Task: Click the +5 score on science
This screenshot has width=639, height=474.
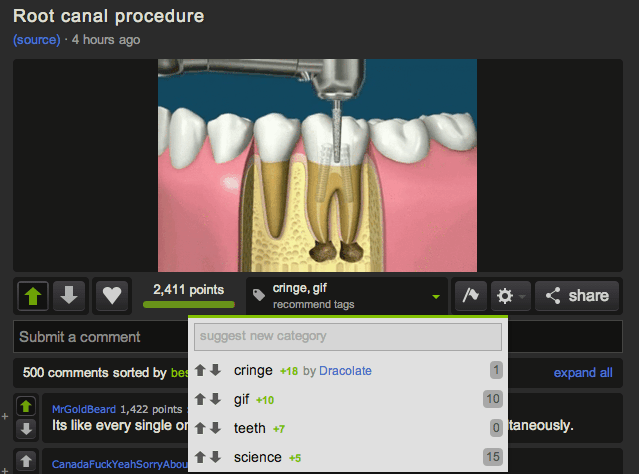Action: [x=295, y=458]
